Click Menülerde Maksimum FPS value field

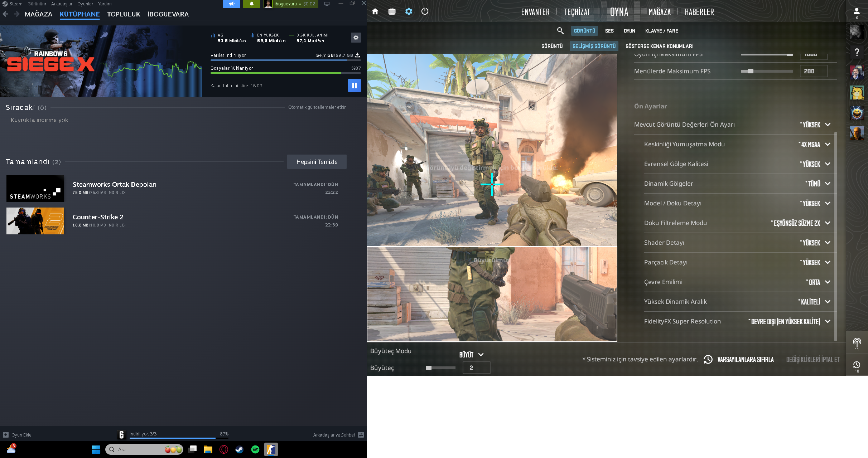[x=814, y=71]
